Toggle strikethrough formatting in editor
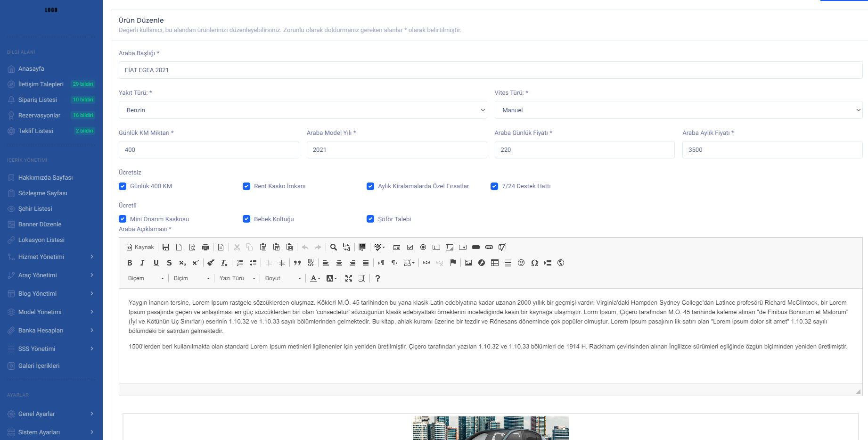The image size is (868, 440). 169,263
